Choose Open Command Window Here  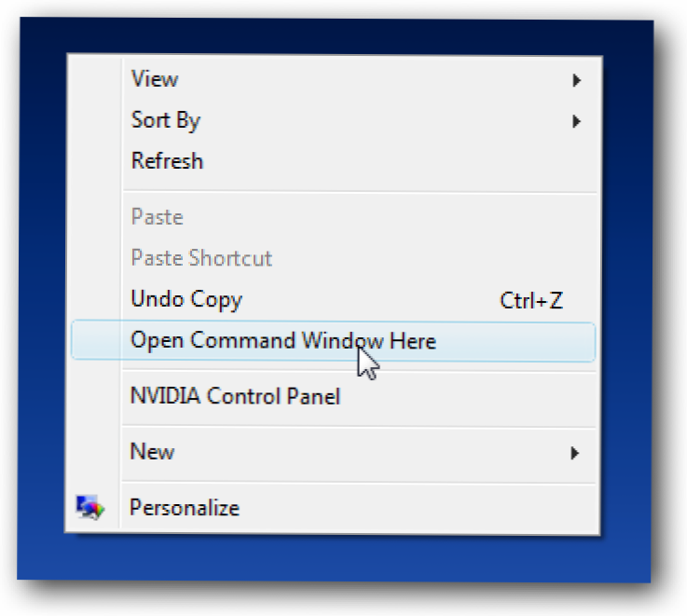(x=282, y=341)
